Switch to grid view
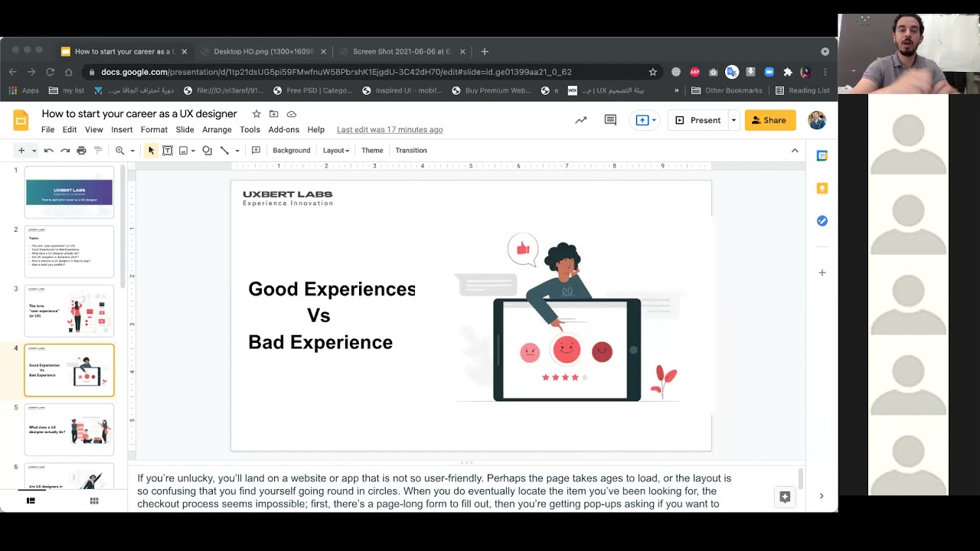This screenshot has width=980, height=551. click(94, 501)
